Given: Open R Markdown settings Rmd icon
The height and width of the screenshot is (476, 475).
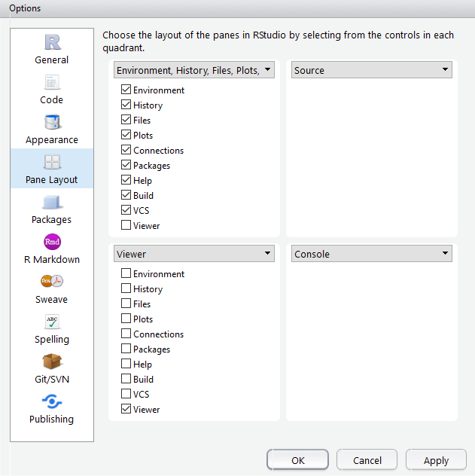Looking at the screenshot, I should tap(52, 242).
